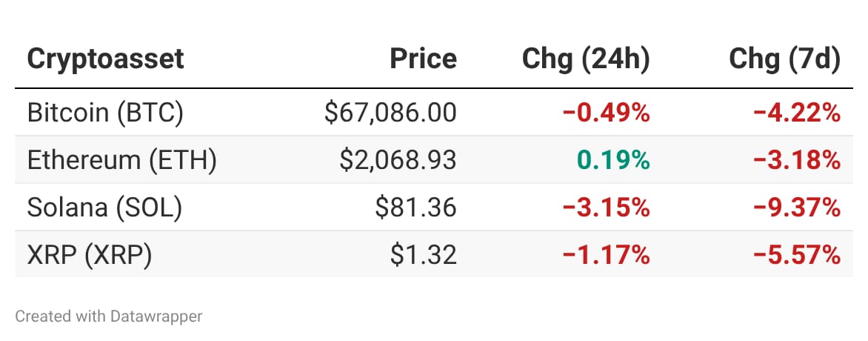868x341 pixels.
Task: Click the Price column header
Action: tap(424, 59)
